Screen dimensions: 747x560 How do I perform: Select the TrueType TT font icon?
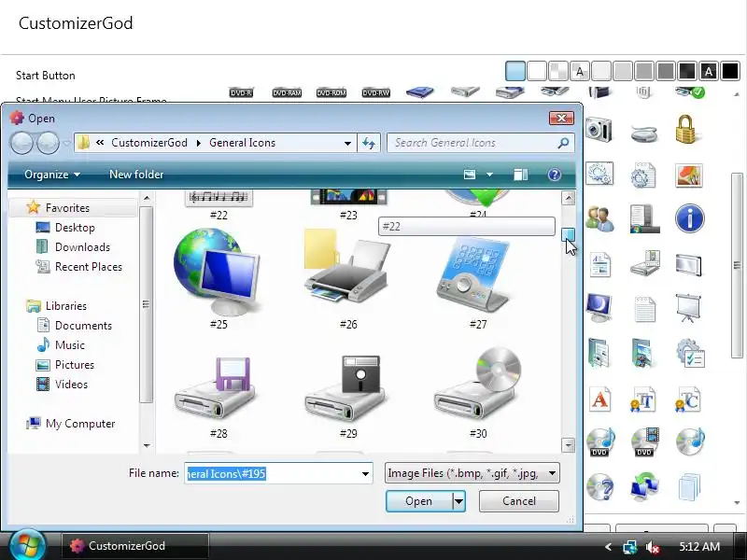643,399
